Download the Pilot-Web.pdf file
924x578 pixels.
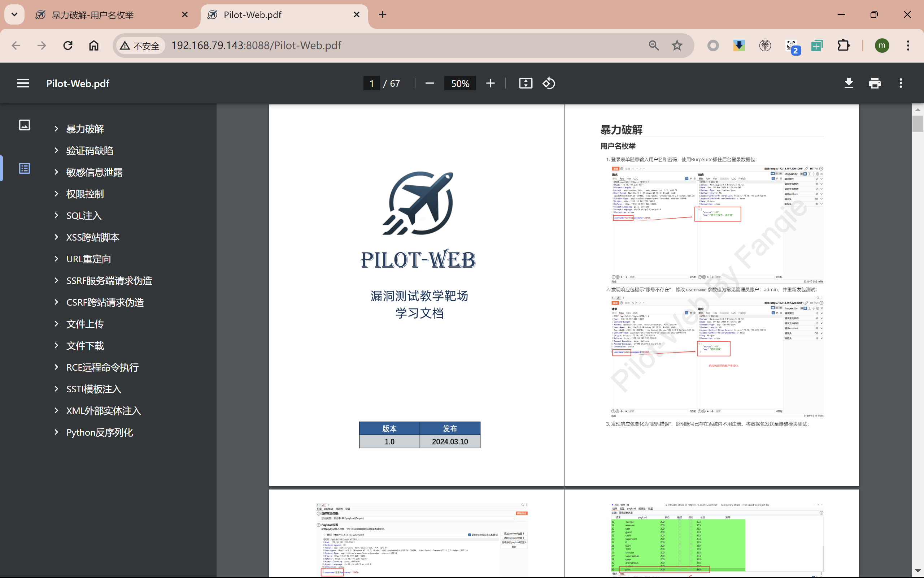[849, 83]
